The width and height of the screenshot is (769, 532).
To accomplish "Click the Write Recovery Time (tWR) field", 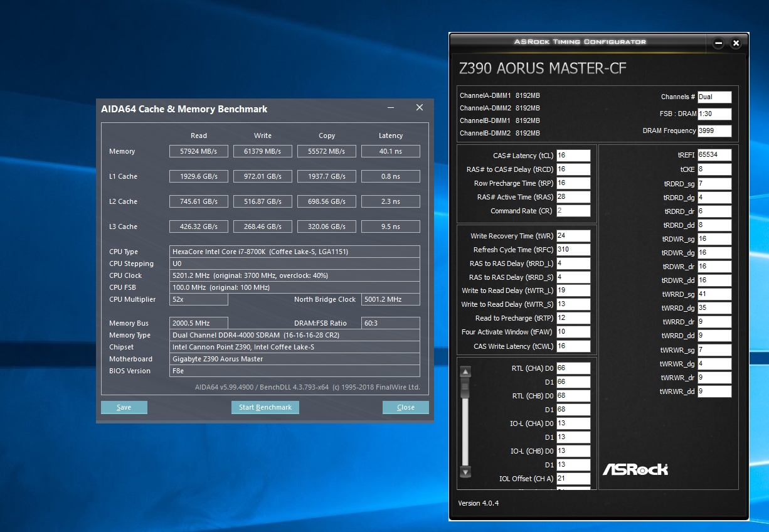I will [573, 236].
